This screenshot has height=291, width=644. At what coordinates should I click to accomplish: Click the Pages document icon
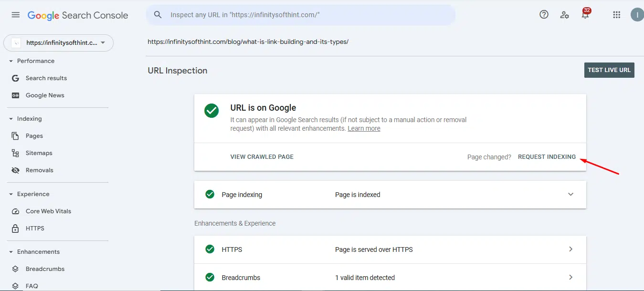point(16,136)
